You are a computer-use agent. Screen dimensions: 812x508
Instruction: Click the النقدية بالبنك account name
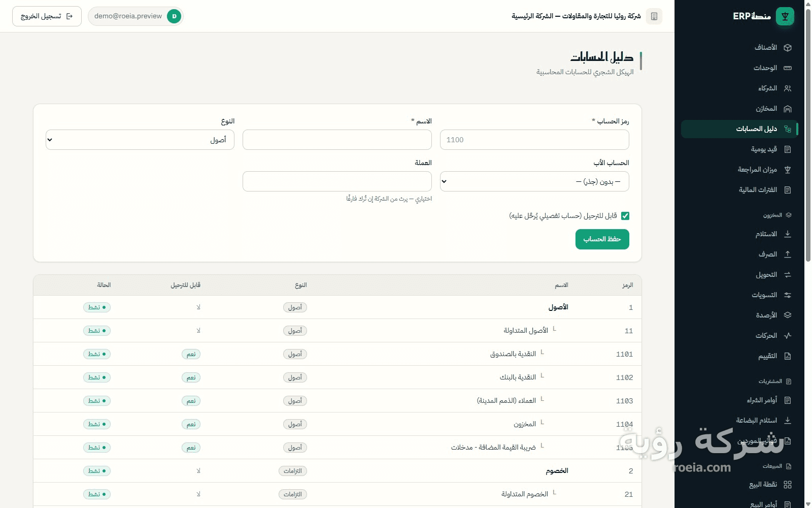pos(518,377)
